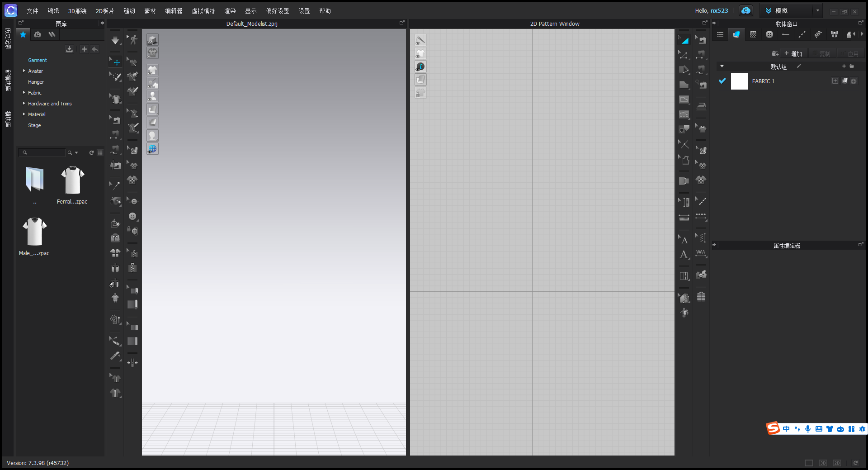Click the pencil rename icon on default group

point(799,66)
